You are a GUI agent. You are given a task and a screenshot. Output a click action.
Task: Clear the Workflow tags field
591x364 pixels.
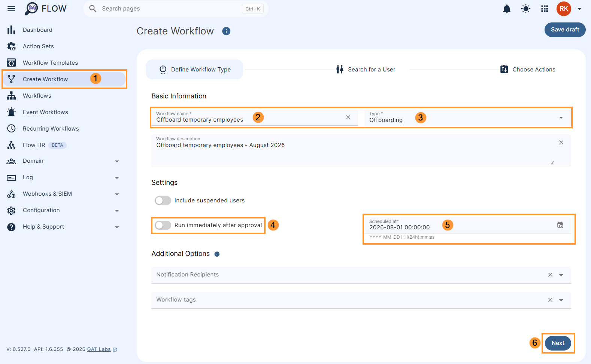(x=550, y=300)
